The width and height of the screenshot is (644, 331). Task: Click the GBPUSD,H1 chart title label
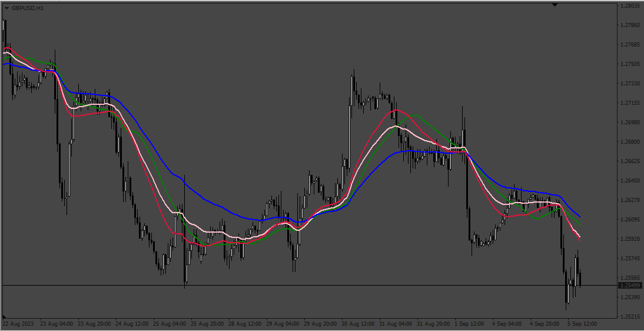(x=28, y=8)
